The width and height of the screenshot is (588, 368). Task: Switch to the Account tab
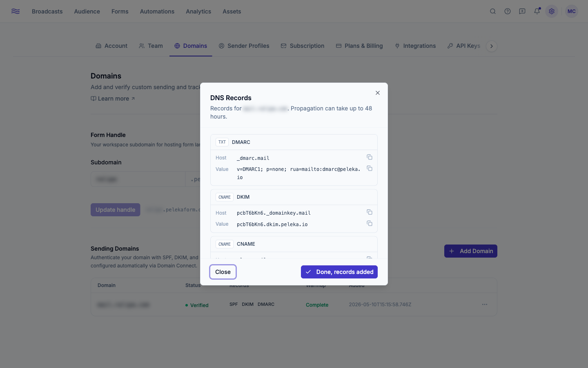111,46
